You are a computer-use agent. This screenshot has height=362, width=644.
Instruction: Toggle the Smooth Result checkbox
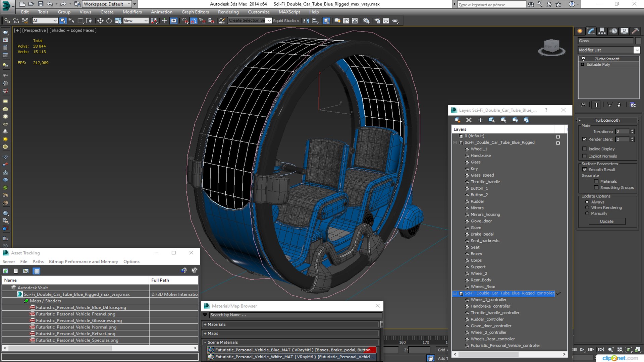[585, 170]
